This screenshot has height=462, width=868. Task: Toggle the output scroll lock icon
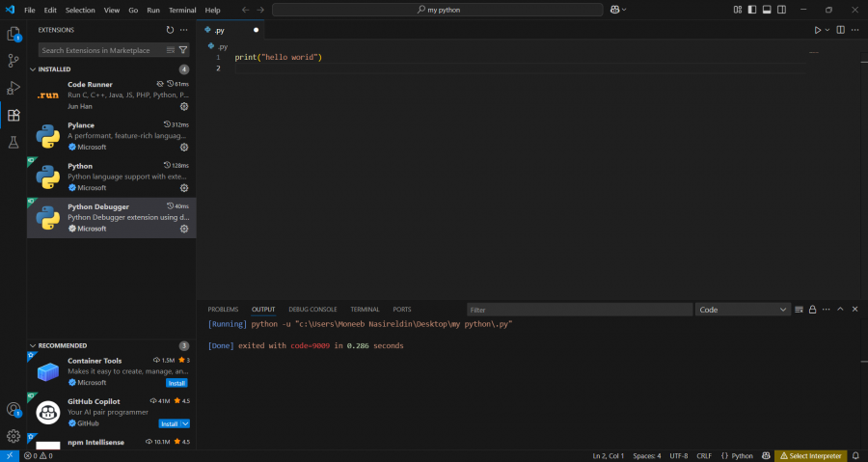[x=812, y=310]
